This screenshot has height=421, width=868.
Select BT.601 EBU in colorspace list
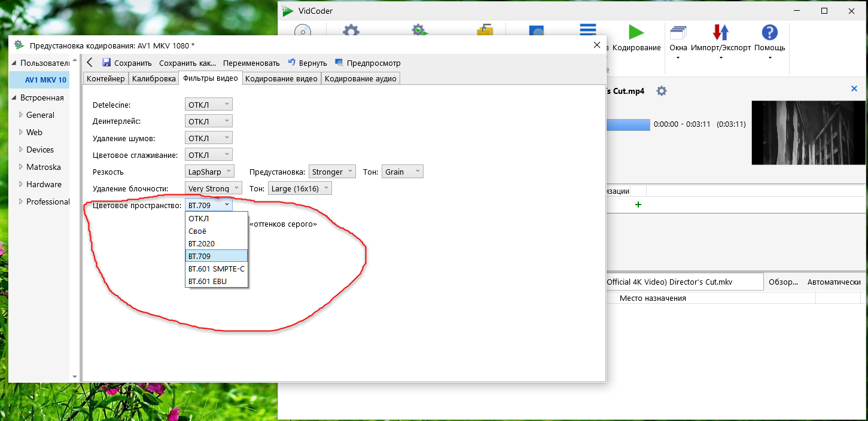click(217, 281)
